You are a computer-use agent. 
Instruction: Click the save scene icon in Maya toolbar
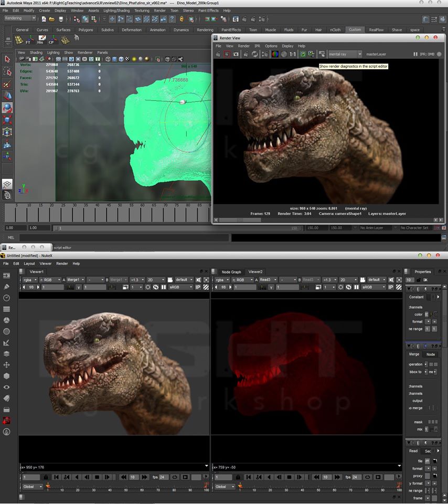point(61,19)
